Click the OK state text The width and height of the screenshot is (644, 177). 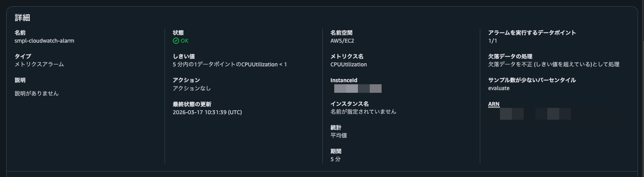(184, 41)
